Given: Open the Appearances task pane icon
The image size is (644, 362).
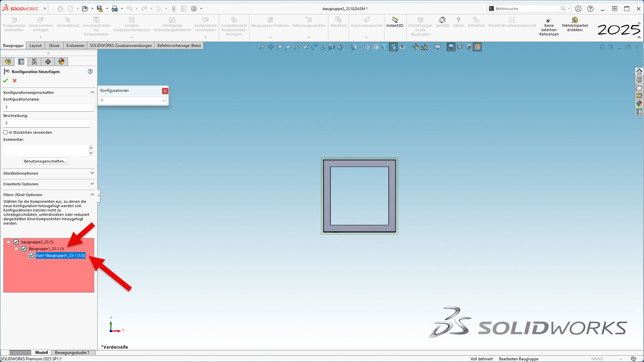Looking at the screenshot, I should 639,104.
